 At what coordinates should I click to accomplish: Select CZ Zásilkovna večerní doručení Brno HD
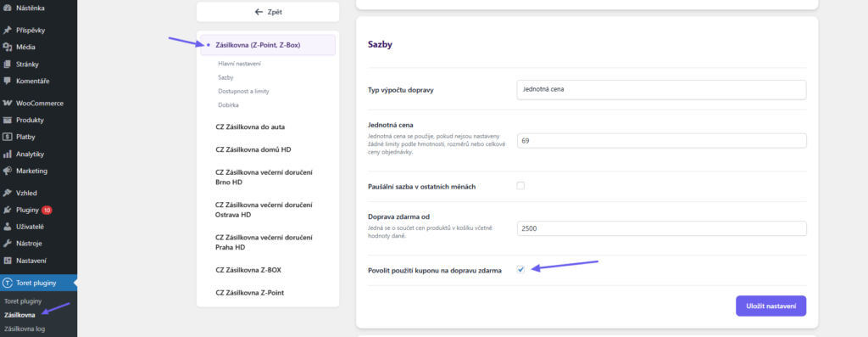264,177
